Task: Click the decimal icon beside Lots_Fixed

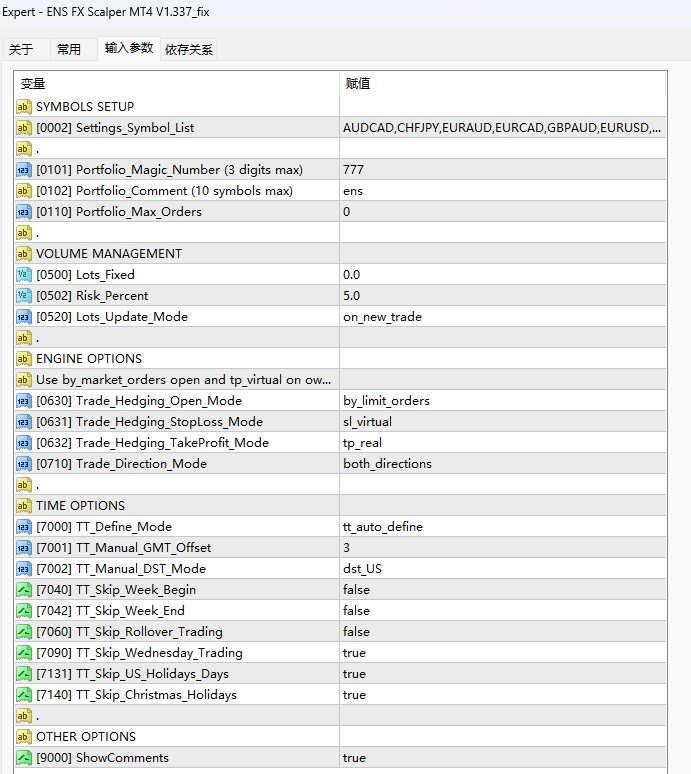Action: (24, 275)
